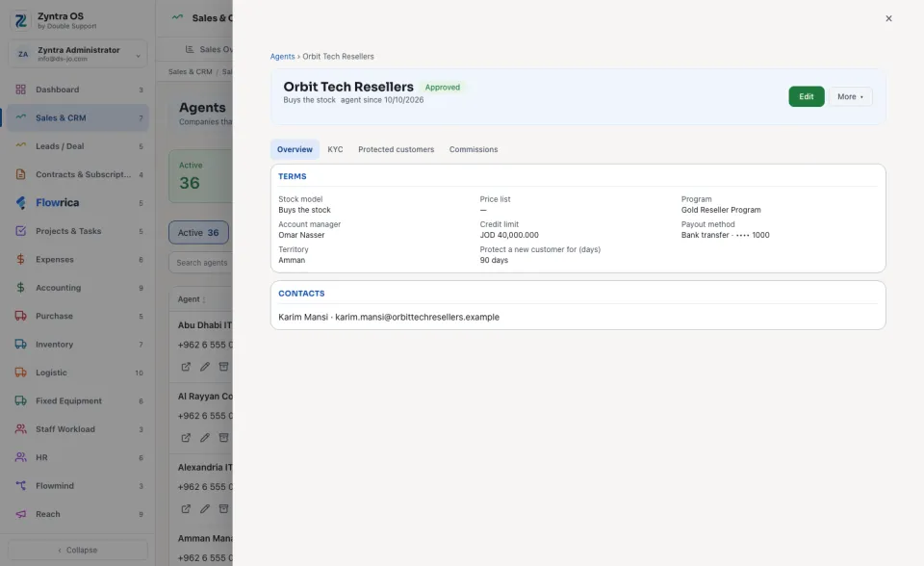This screenshot has width=924, height=566.
Task: Select the Flowmind branch icon
Action: [20, 486]
